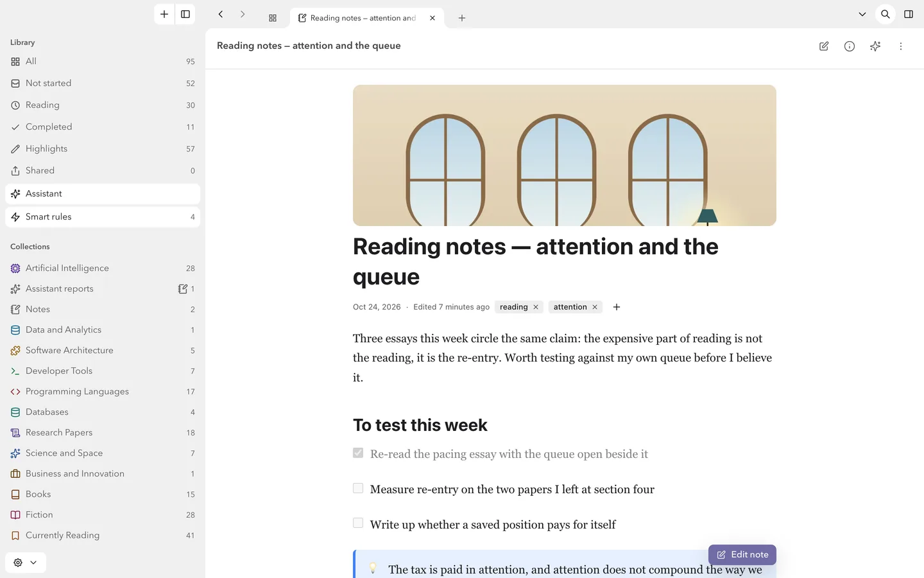924x578 pixels.
Task: Open the Completed list
Action: pyautogui.click(x=103, y=127)
